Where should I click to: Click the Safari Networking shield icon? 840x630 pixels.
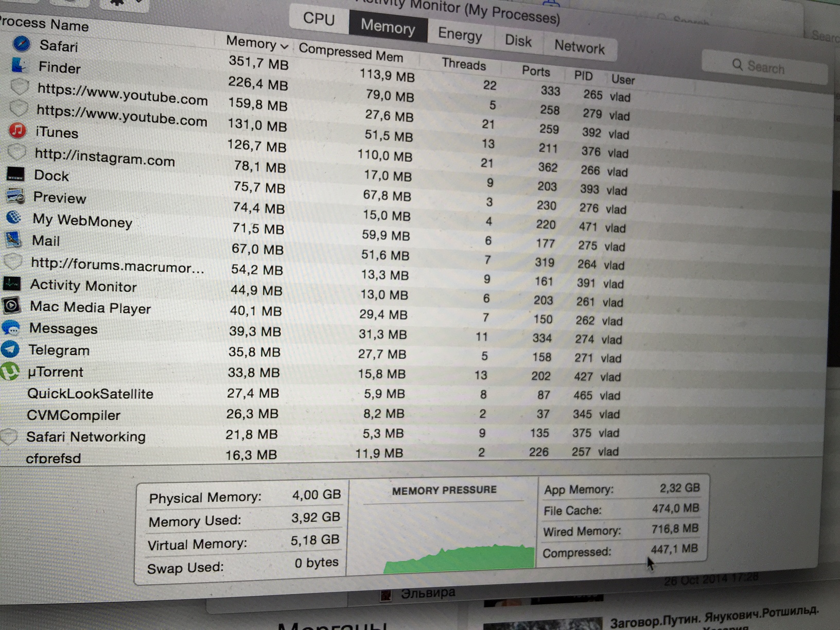[x=9, y=436]
